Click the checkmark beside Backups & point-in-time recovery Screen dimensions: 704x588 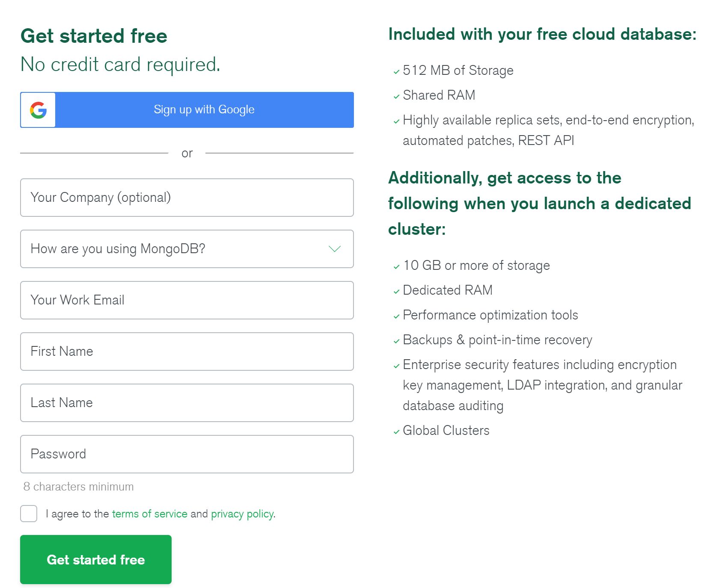pyautogui.click(x=396, y=341)
